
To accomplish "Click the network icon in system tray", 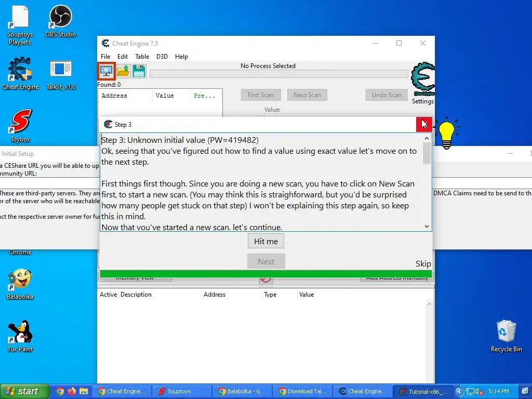I will click(470, 392).
